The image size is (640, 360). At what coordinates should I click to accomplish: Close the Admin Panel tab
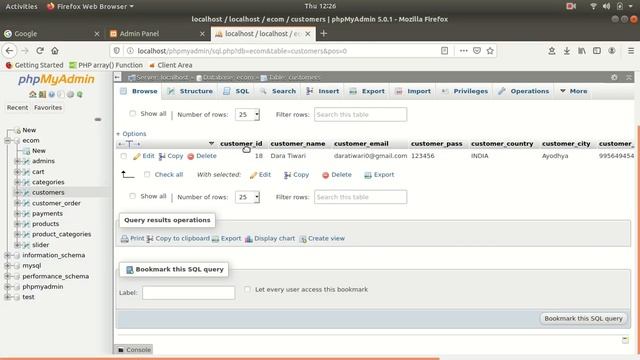point(202,34)
